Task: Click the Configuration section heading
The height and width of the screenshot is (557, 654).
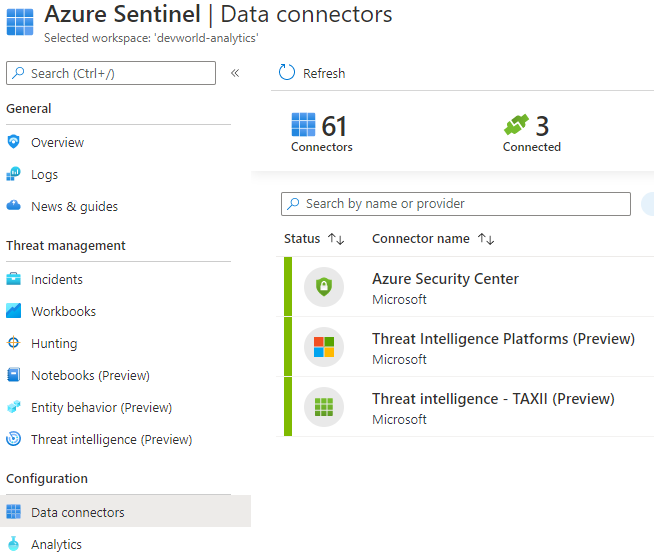Action: (47, 479)
